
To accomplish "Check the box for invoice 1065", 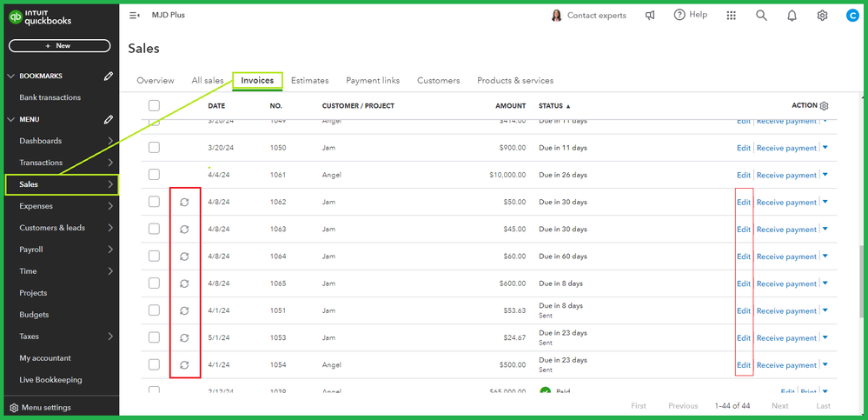I will coord(154,283).
